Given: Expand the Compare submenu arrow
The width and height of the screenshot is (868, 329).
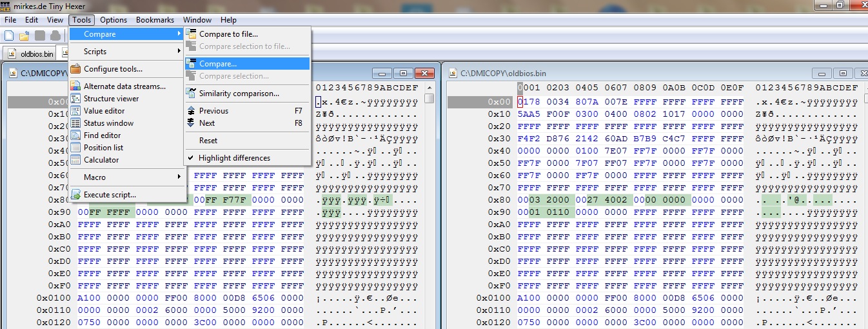Looking at the screenshot, I should (x=179, y=34).
